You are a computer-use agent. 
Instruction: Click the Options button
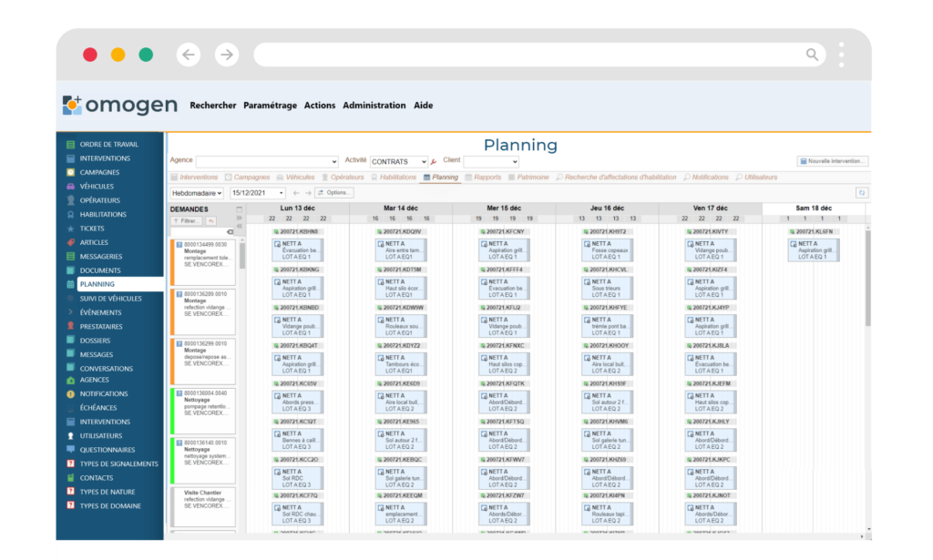tap(333, 193)
